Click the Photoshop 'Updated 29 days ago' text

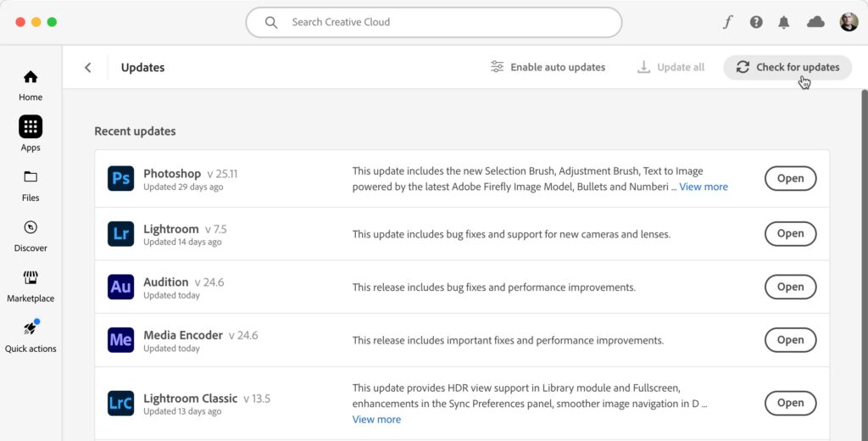pos(183,187)
